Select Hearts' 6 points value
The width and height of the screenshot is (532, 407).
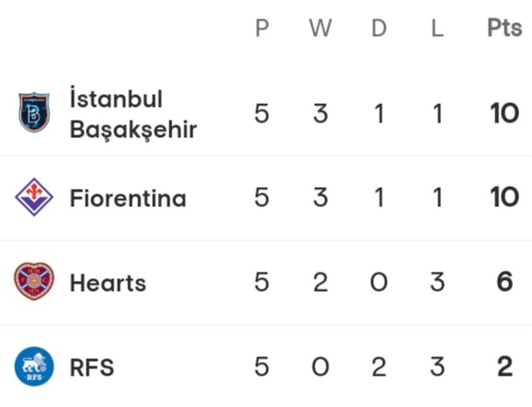pyautogui.click(x=504, y=282)
